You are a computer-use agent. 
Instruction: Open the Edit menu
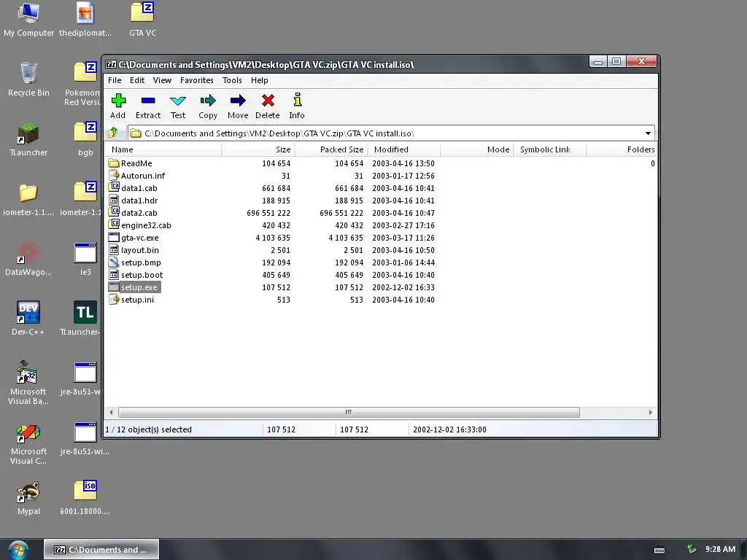(x=137, y=80)
